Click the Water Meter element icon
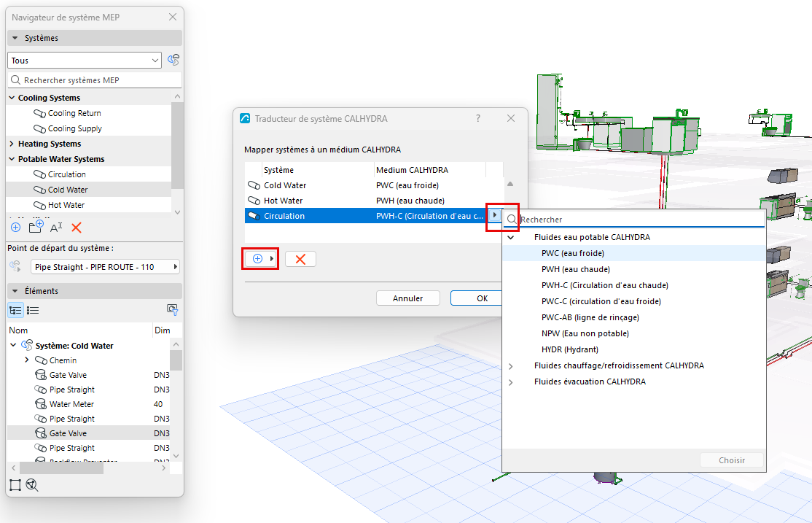 coord(40,404)
